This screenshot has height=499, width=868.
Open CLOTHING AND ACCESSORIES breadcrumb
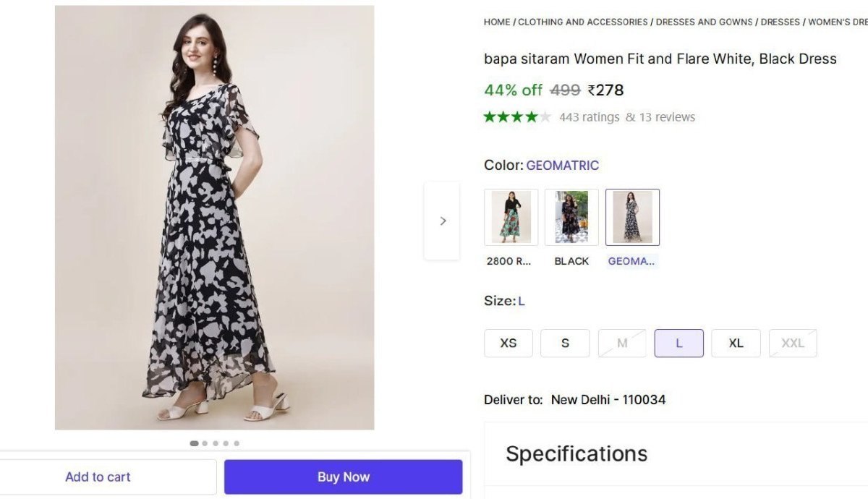point(583,22)
